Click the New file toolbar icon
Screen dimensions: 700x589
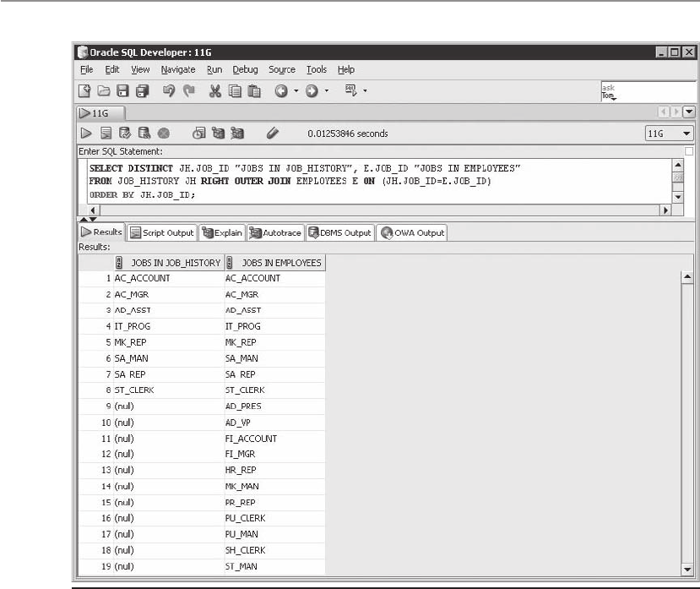(84, 91)
